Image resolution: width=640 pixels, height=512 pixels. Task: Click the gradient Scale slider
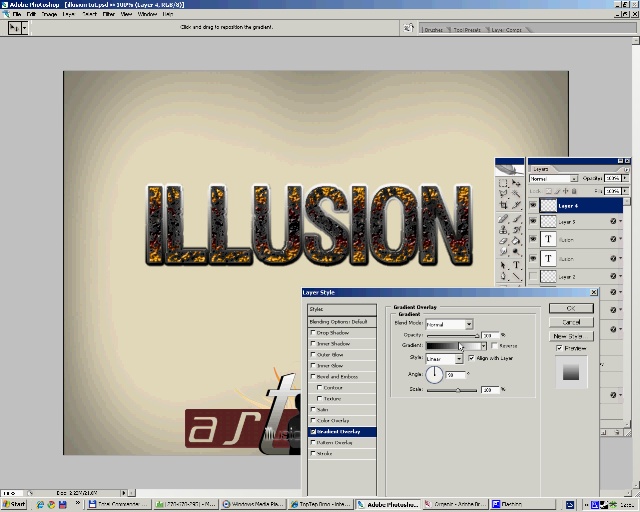(x=452, y=390)
